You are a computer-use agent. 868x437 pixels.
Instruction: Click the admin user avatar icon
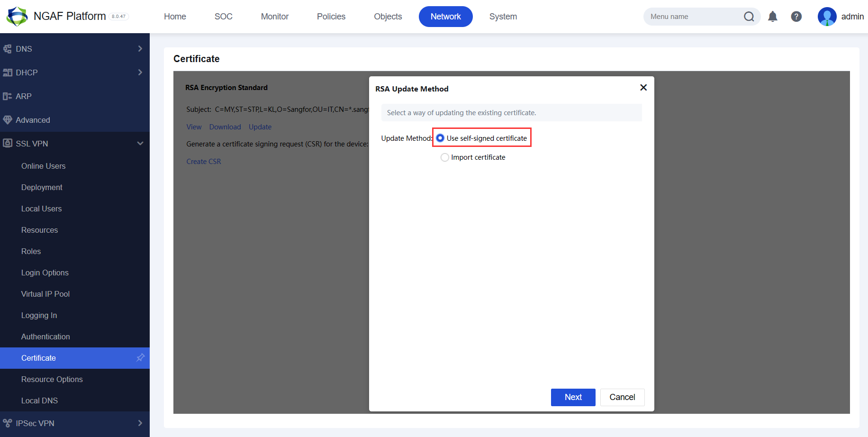click(827, 17)
